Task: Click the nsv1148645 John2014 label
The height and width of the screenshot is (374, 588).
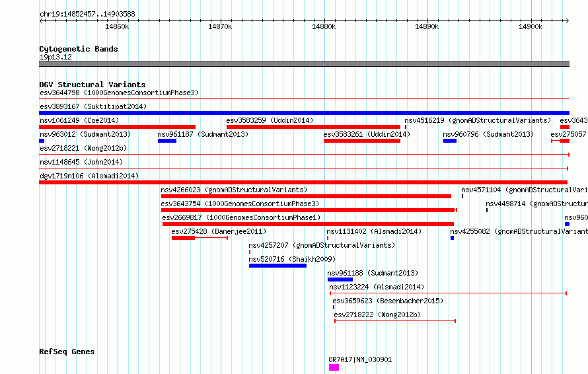Action: [x=81, y=162]
